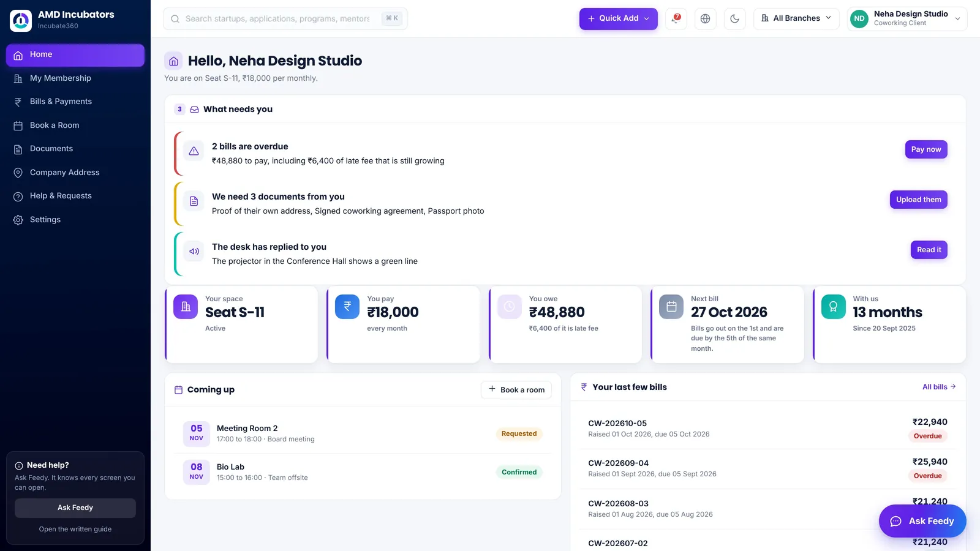Click the AMD Incubators logo icon
The image size is (980, 551).
click(x=21, y=20)
